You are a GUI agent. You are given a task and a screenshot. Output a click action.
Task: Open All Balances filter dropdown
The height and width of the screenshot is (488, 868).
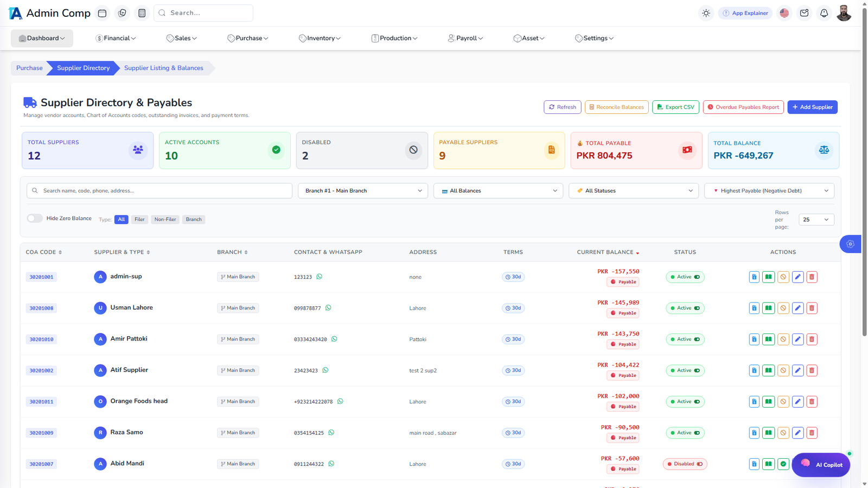pos(498,191)
